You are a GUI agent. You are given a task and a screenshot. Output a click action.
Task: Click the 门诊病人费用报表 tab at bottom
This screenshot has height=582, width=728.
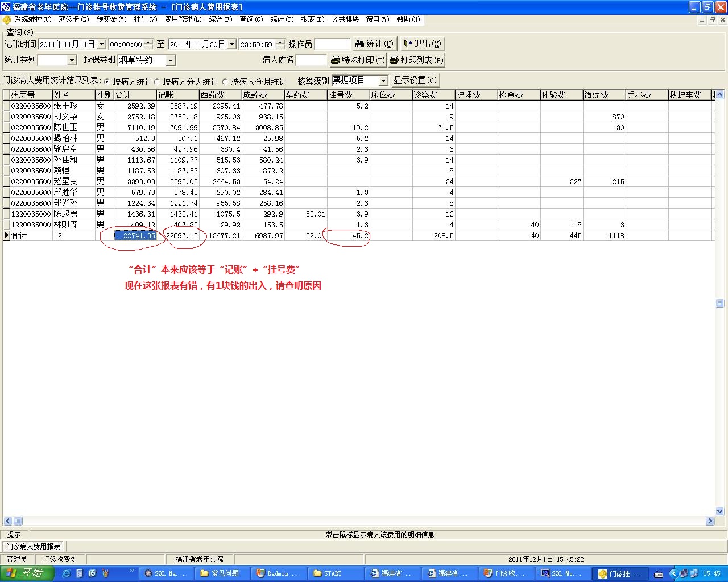tap(34, 547)
